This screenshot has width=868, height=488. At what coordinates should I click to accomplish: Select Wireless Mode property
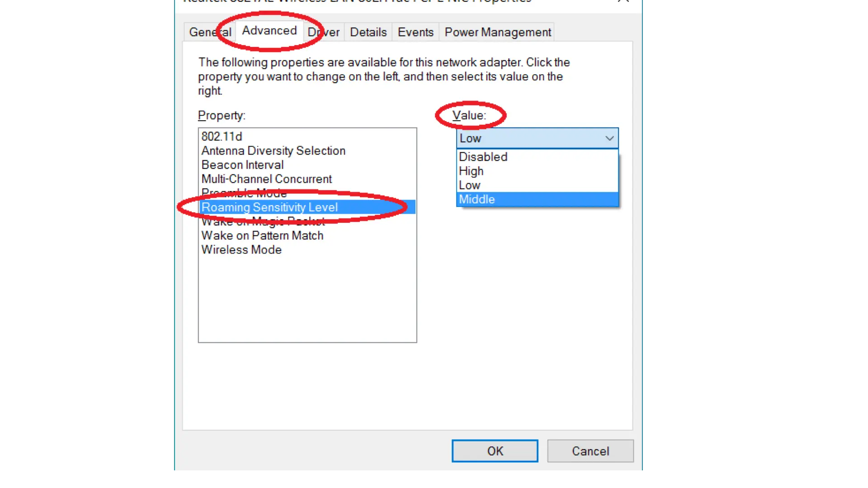click(241, 250)
